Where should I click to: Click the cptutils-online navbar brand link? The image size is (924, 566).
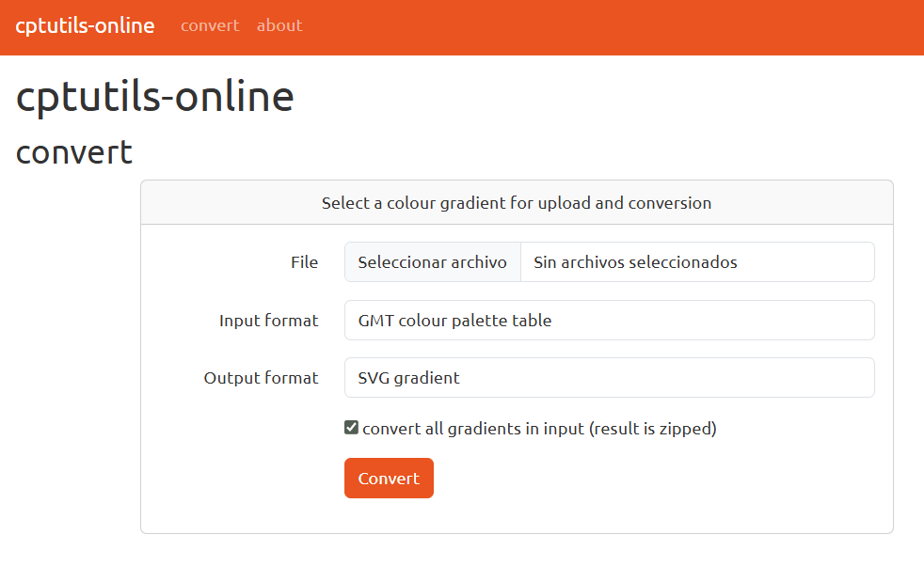tap(85, 25)
